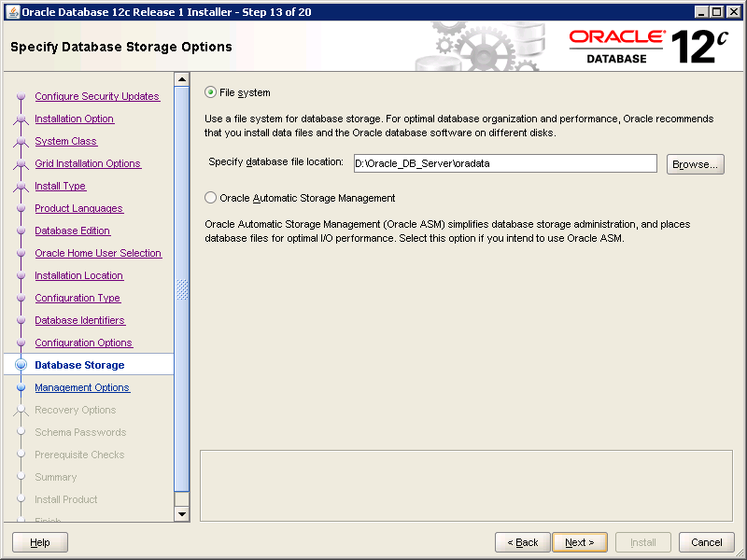Go to Product Languages step
This screenshot has width=747, height=560.
[x=79, y=208]
